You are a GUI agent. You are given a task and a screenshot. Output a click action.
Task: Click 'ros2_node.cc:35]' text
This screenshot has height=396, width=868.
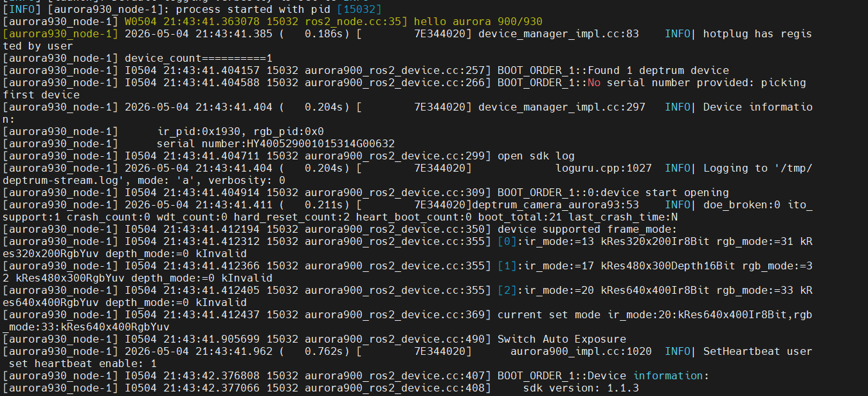coord(356,21)
